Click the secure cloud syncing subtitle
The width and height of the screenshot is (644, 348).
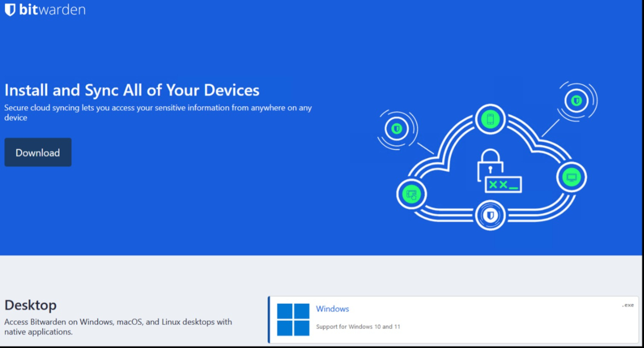point(157,112)
